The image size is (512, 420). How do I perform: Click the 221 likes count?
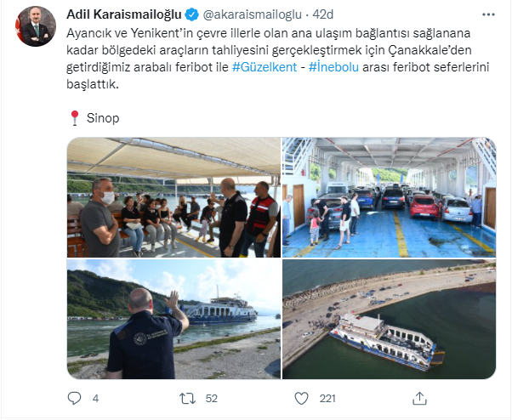(x=327, y=399)
